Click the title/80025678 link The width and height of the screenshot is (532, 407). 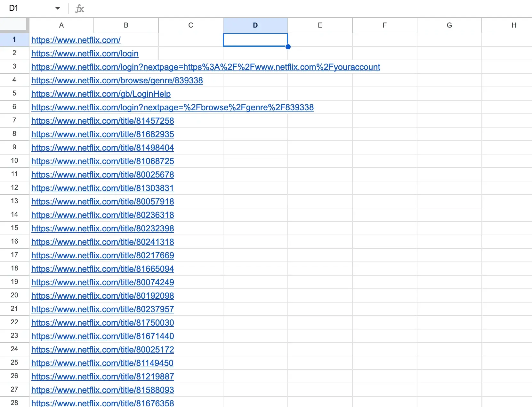tap(102, 175)
